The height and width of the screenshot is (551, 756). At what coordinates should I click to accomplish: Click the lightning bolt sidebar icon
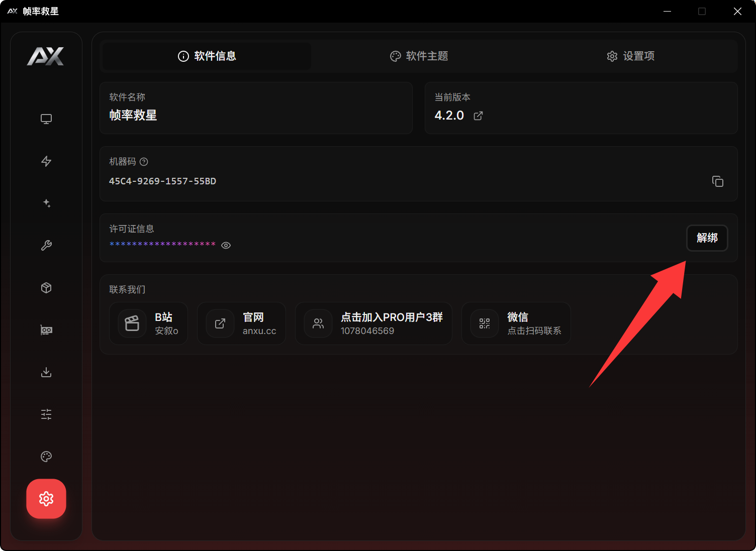pyautogui.click(x=46, y=161)
